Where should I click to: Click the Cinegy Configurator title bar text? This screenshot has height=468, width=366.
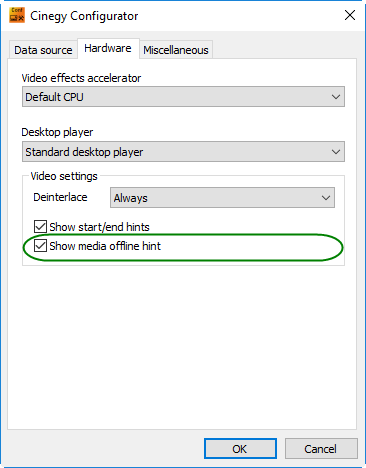(84, 16)
